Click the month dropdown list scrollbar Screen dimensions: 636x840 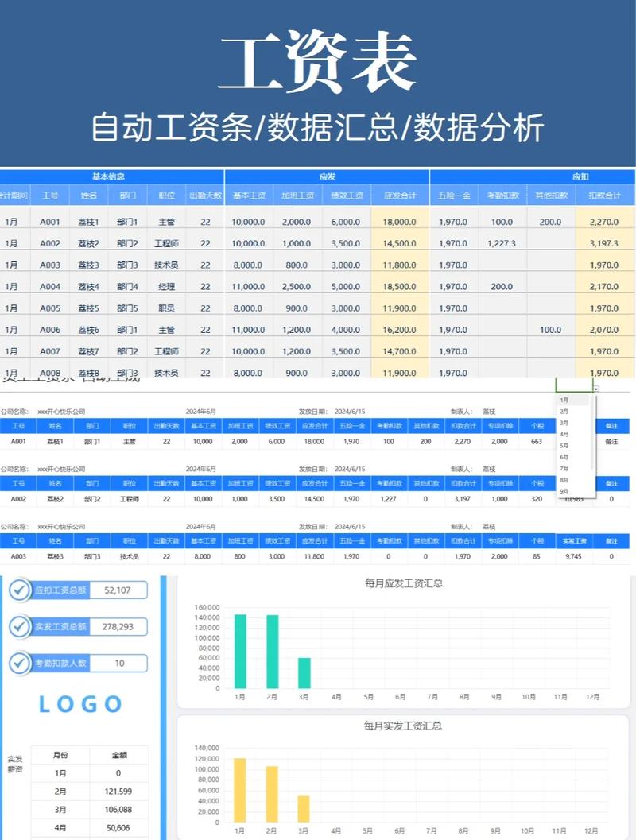coord(592,434)
